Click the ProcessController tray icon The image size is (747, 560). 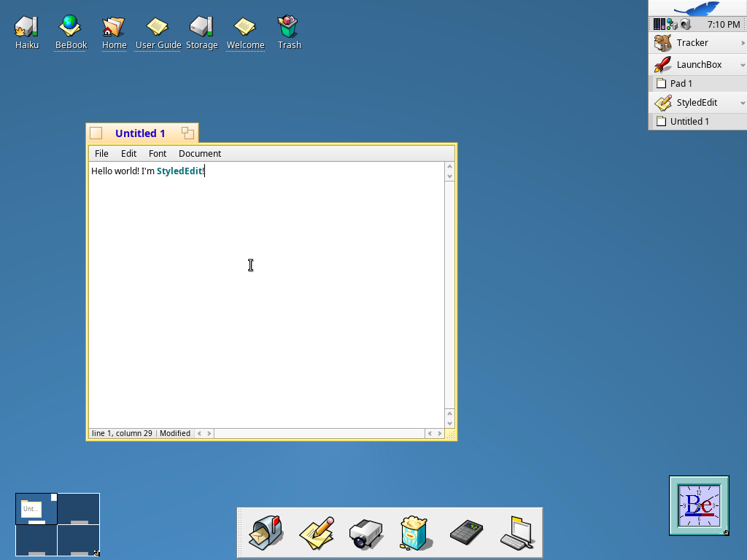659,24
